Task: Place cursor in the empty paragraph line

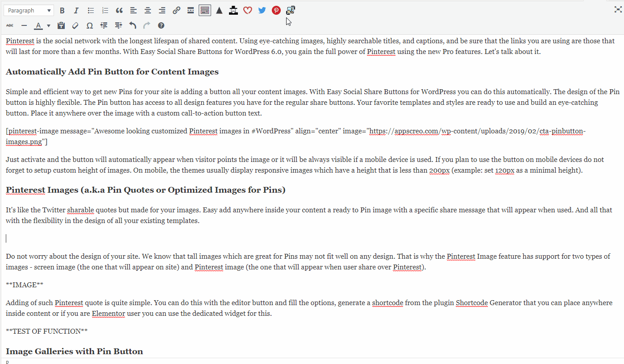Action: coord(179,239)
